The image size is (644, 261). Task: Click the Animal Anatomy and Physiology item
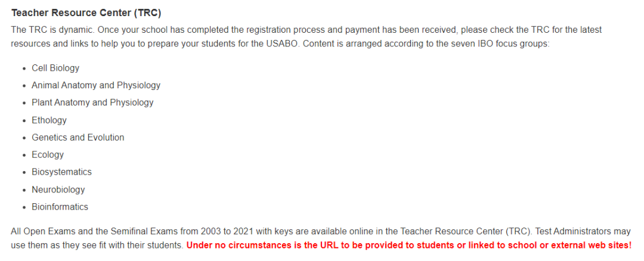click(96, 85)
